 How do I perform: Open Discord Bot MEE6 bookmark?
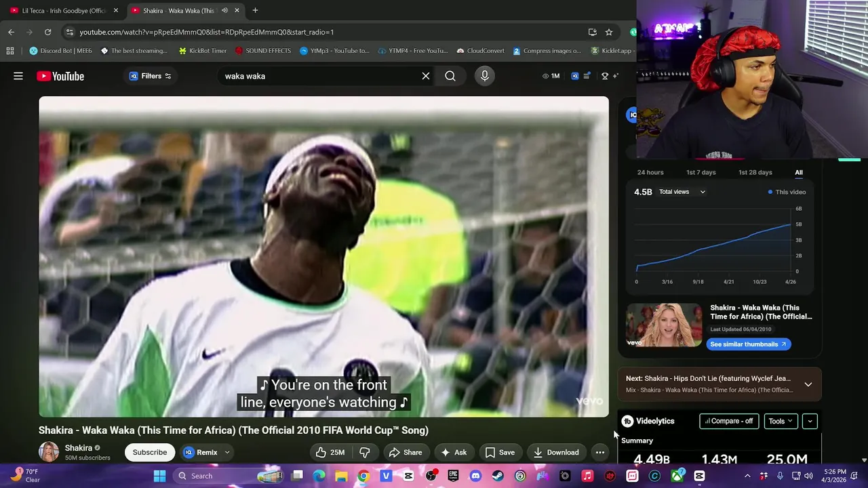point(60,51)
